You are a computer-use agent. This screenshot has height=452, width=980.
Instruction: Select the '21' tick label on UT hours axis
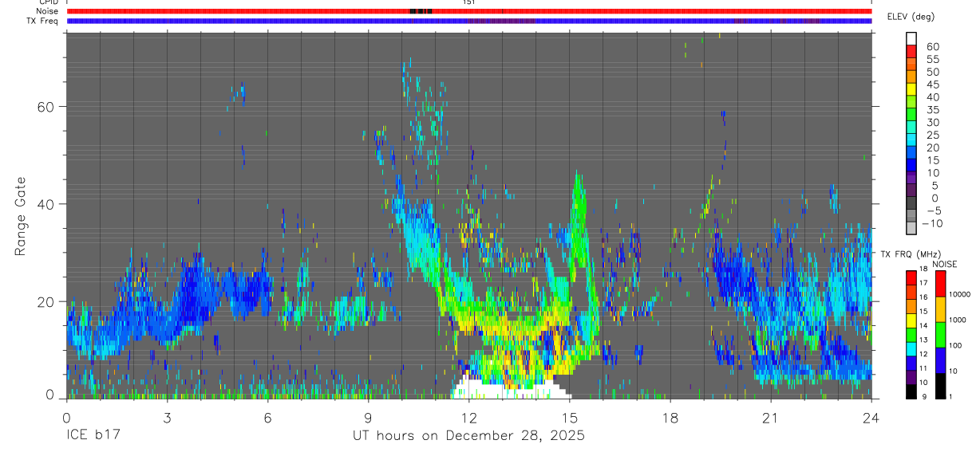click(770, 417)
